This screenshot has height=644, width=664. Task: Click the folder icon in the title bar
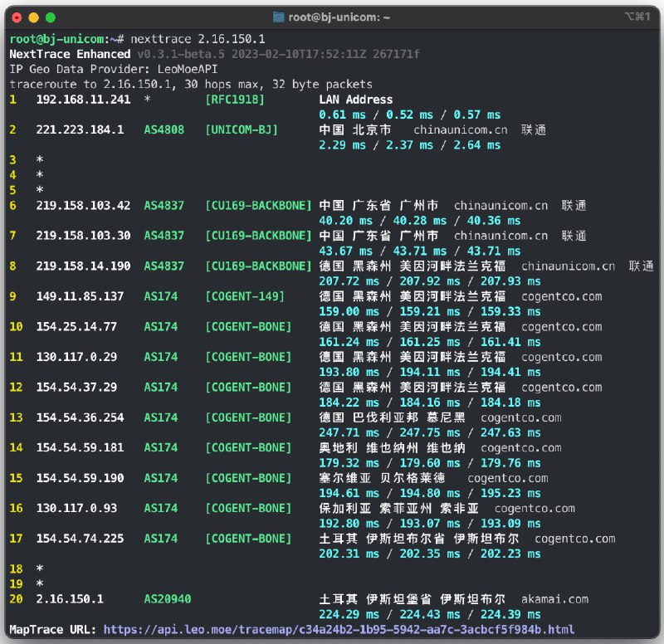pos(278,17)
